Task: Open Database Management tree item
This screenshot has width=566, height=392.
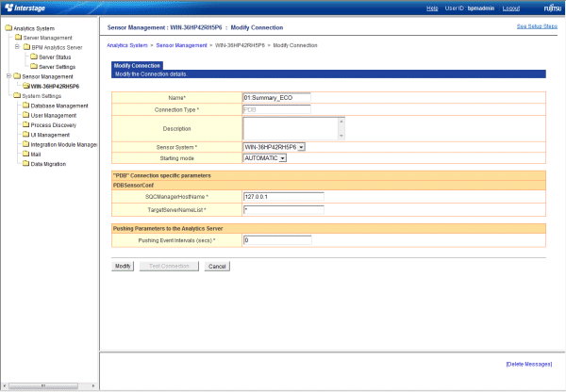Action: tap(59, 106)
